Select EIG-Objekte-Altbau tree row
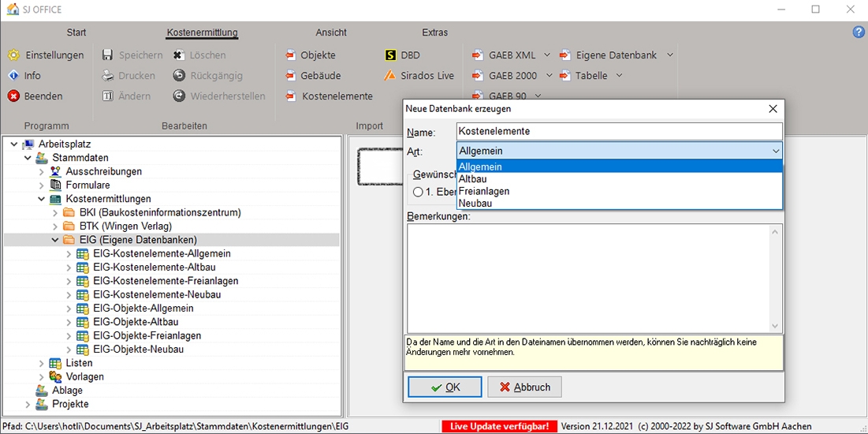The image size is (868, 434). point(136,321)
